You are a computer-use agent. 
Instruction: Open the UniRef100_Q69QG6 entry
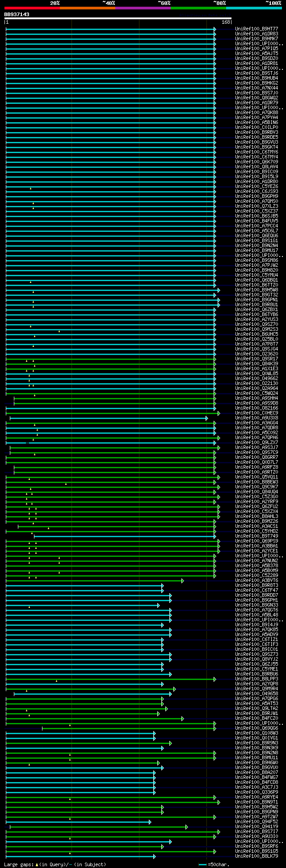[x=257, y=728]
